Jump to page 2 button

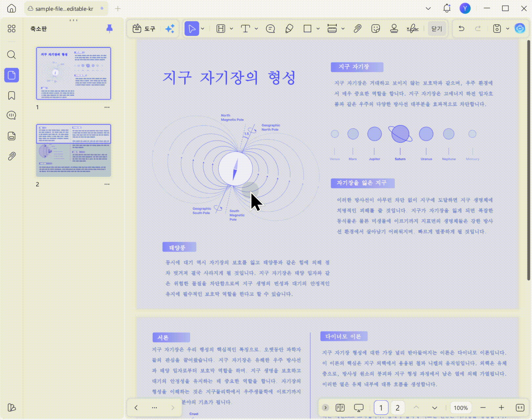(398, 408)
